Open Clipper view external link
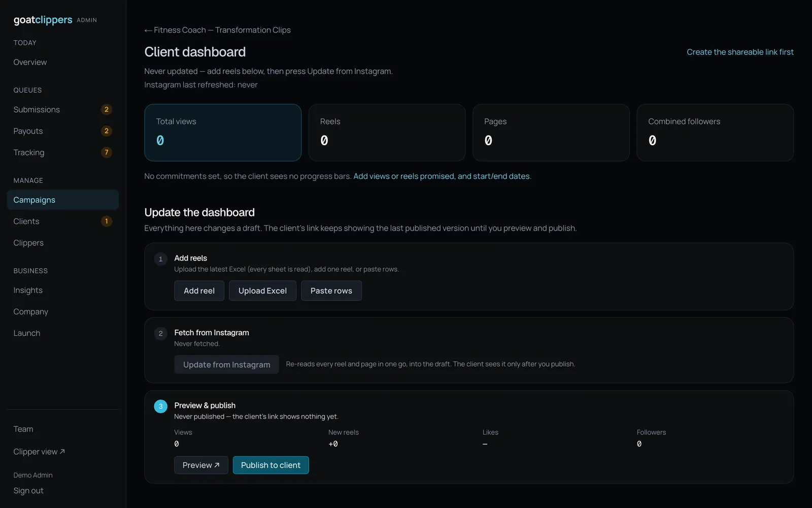Screen dimensions: 812x508 (39, 452)
